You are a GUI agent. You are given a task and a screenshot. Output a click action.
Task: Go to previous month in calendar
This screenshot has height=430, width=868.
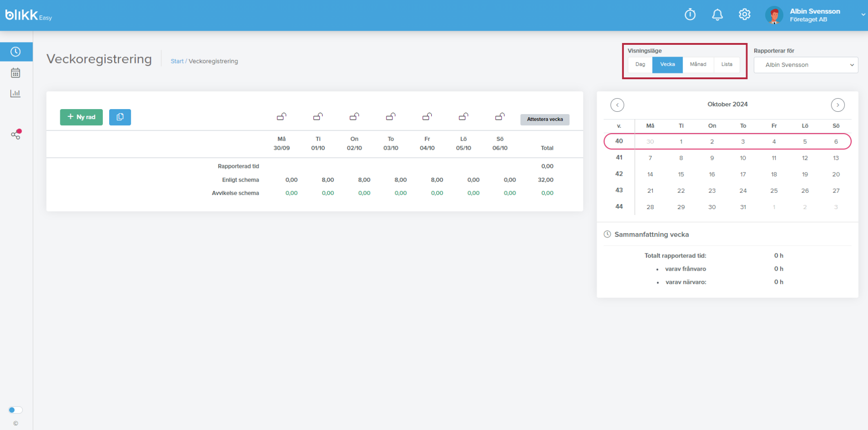[x=617, y=105]
